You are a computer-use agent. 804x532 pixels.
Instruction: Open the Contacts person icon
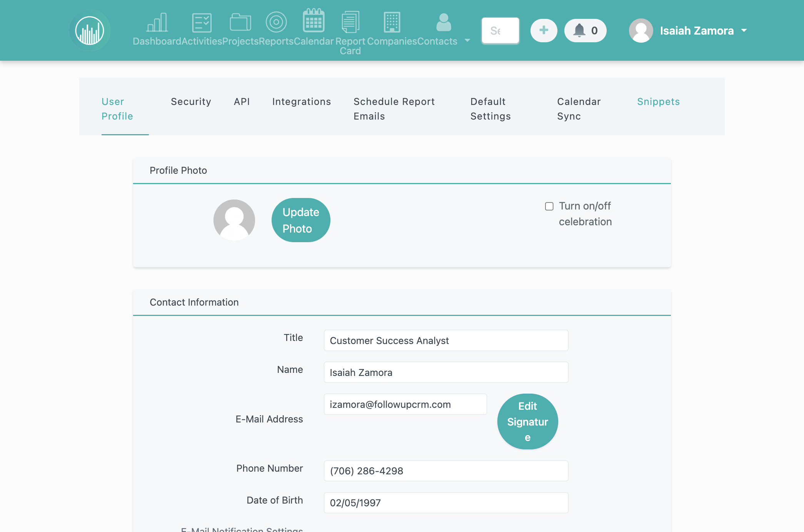(444, 22)
